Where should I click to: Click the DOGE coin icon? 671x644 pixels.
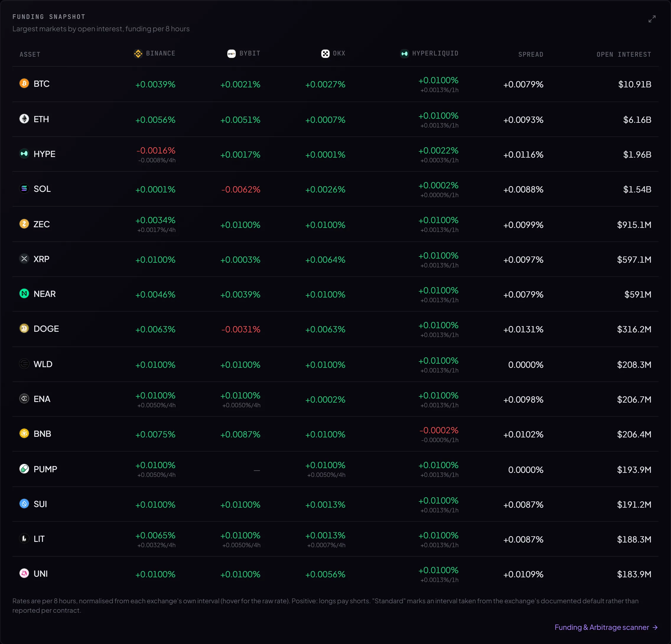coord(24,328)
